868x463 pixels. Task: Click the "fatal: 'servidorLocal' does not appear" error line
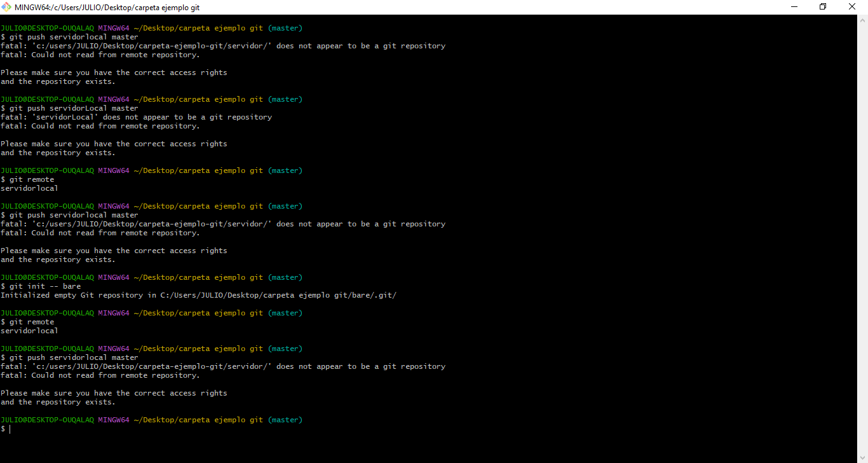click(x=136, y=117)
